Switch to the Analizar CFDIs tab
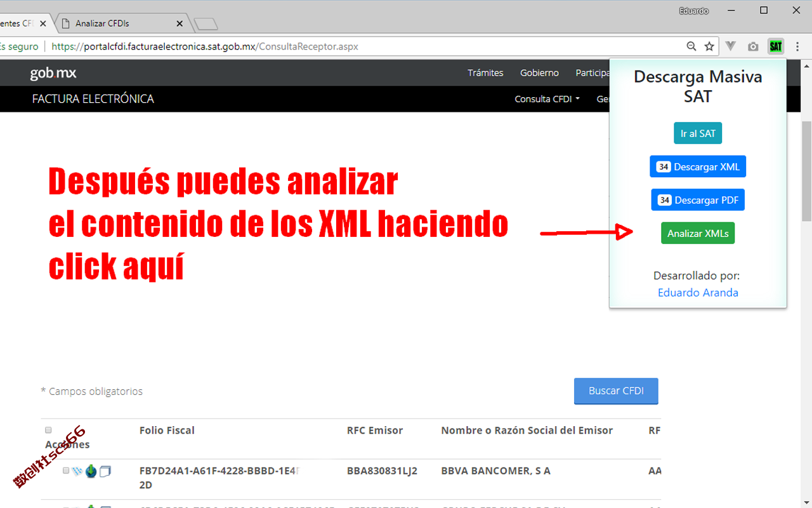 (121, 23)
